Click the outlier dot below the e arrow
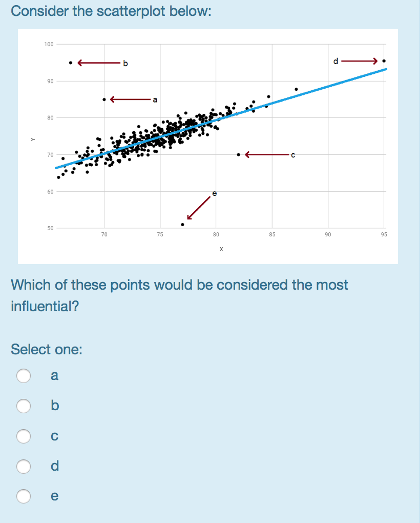Image resolution: width=420 pixels, height=523 pixels. click(x=182, y=224)
